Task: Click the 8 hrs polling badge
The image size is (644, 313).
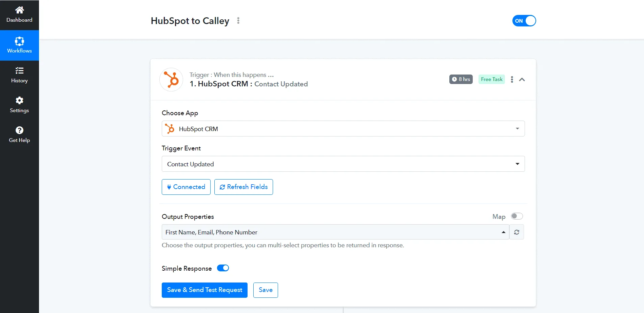Action: (461, 79)
